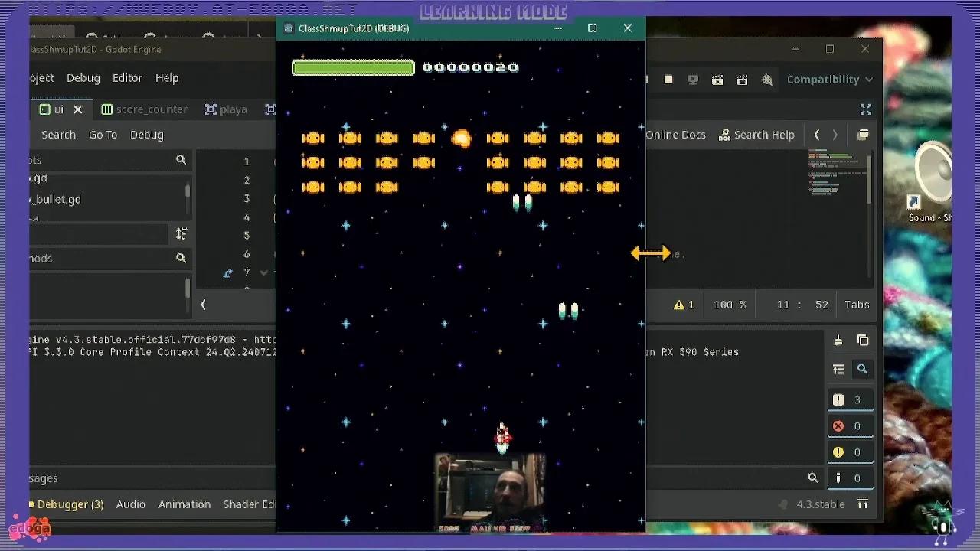980x551 pixels.
Task: Collapse the left dock with the chevron
Action: coord(202,305)
